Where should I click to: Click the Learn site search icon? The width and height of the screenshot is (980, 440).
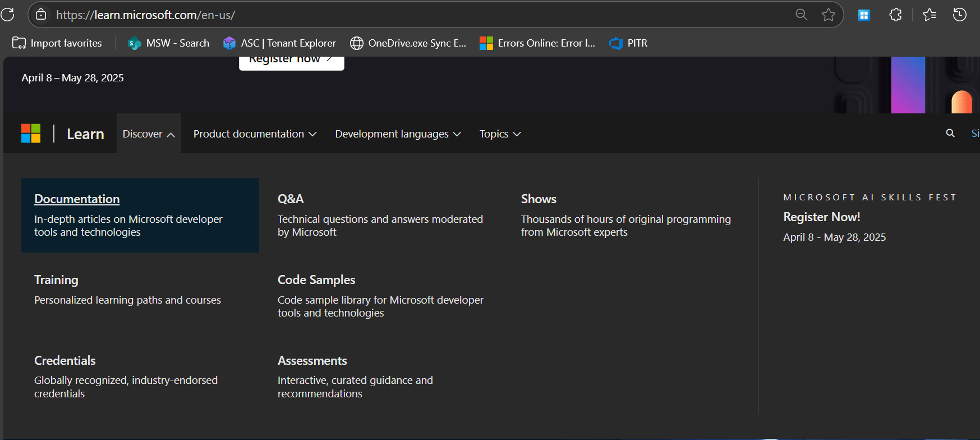click(x=950, y=133)
